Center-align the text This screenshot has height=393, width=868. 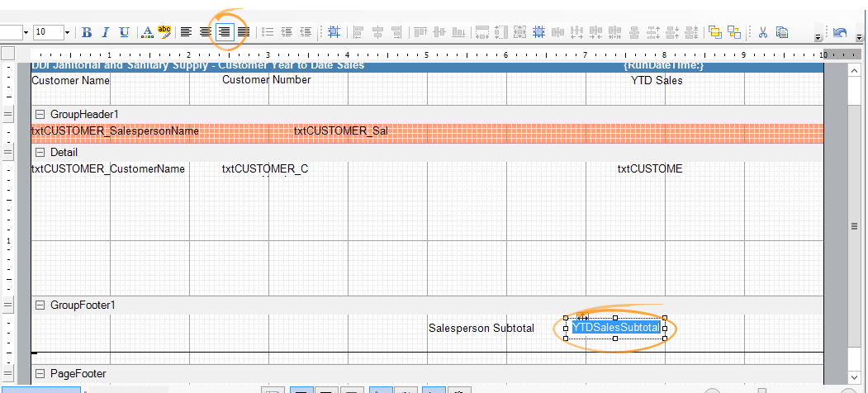[205, 32]
